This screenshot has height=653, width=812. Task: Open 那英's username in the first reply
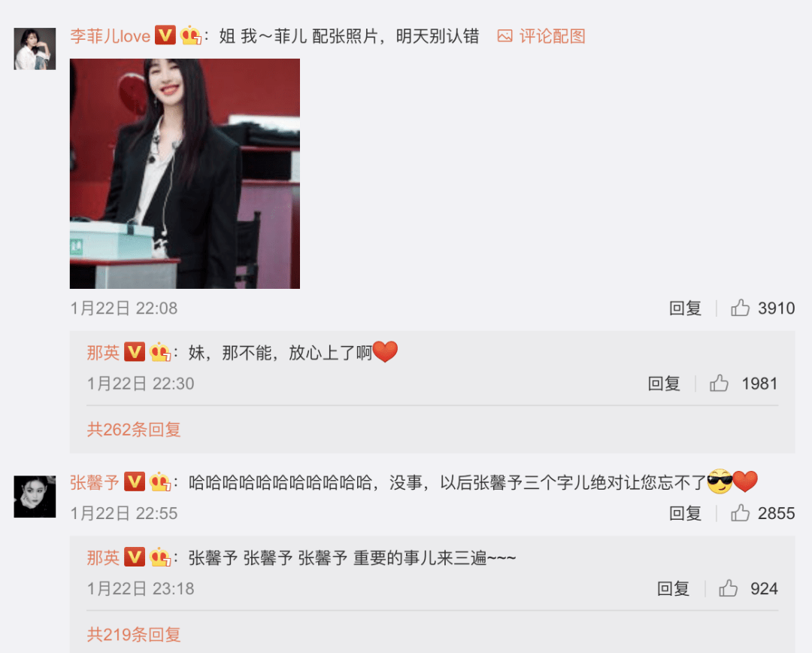(103, 353)
